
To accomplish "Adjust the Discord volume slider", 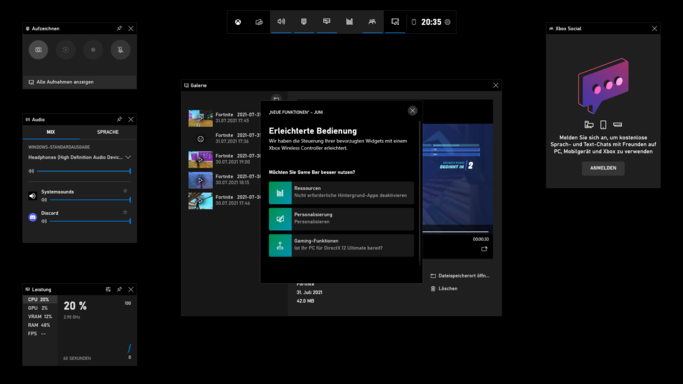I will [x=90, y=221].
